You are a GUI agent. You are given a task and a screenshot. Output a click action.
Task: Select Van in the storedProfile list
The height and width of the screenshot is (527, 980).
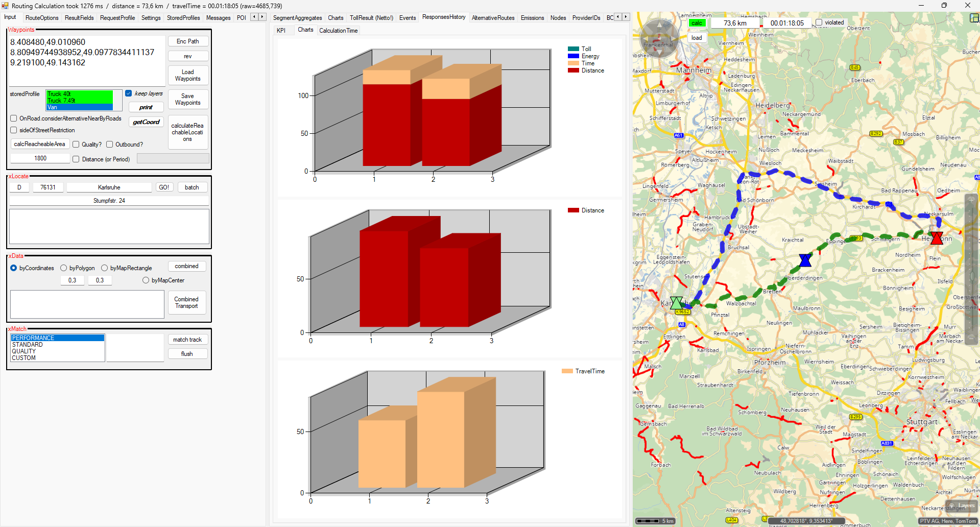point(79,107)
